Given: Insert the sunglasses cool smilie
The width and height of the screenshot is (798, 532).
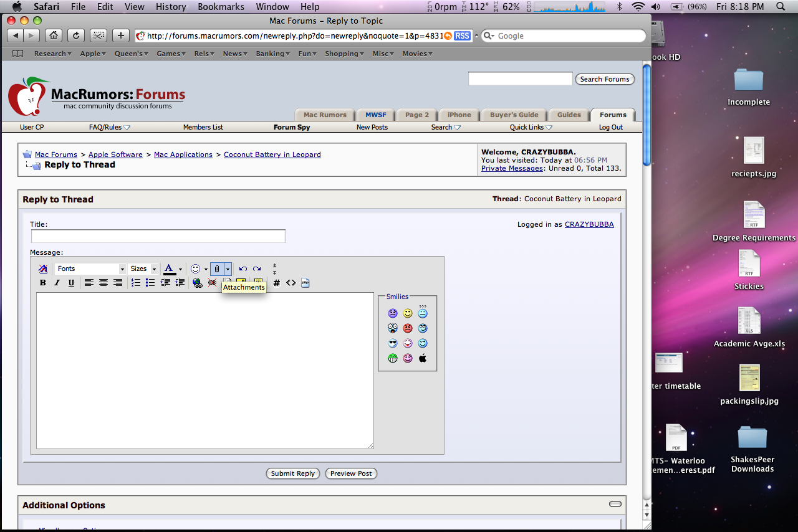Looking at the screenshot, I should [393, 343].
